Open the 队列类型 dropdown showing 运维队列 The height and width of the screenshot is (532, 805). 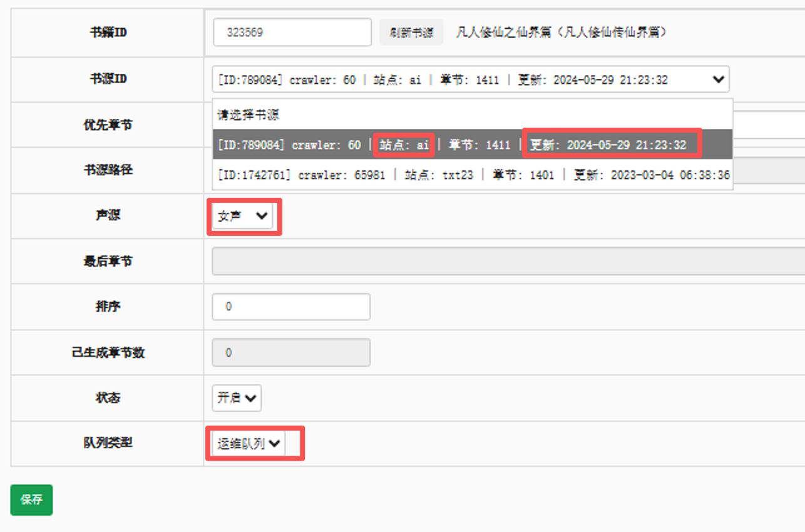tap(249, 444)
